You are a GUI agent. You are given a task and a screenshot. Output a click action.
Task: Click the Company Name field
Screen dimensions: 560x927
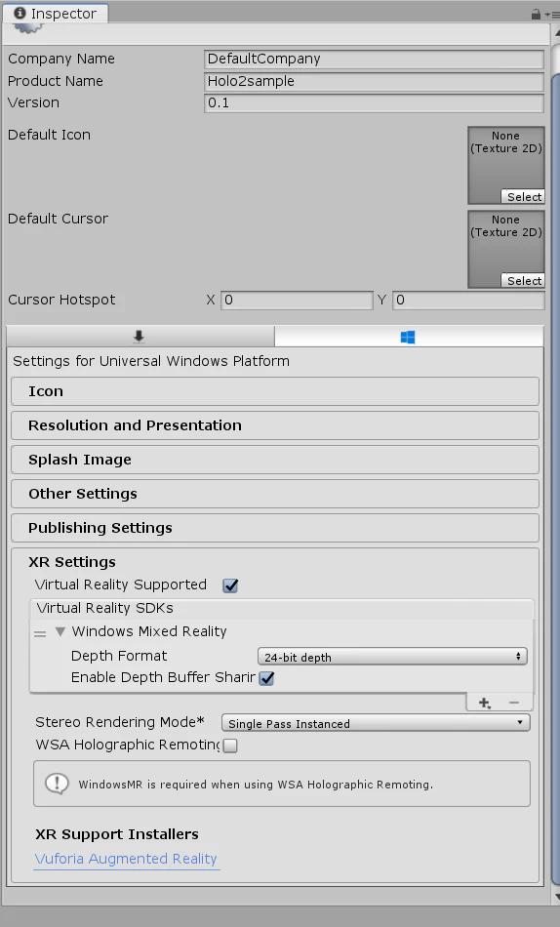[x=374, y=60]
